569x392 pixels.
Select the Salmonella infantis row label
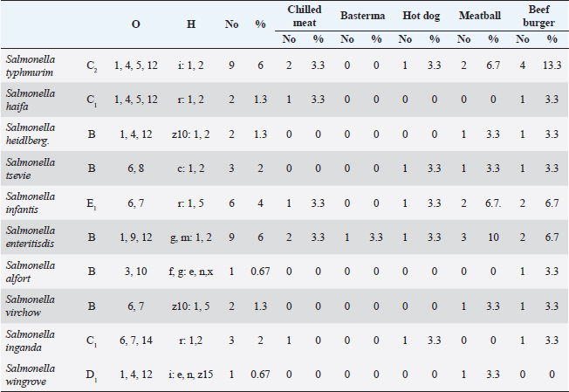point(31,202)
